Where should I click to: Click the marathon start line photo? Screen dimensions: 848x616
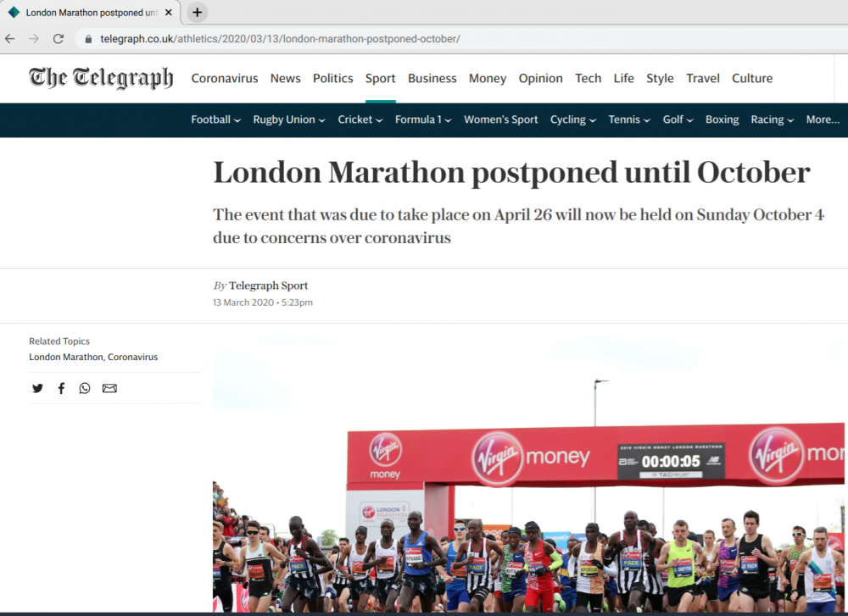point(528,474)
